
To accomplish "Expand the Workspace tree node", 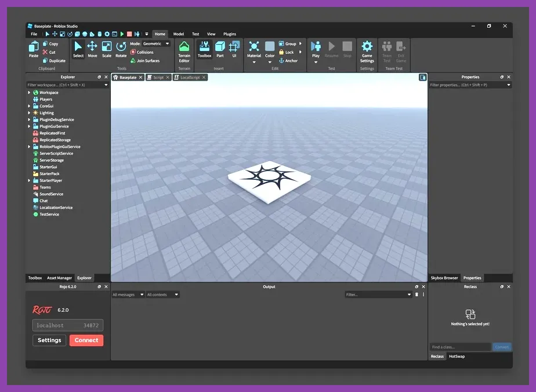I will coord(29,93).
